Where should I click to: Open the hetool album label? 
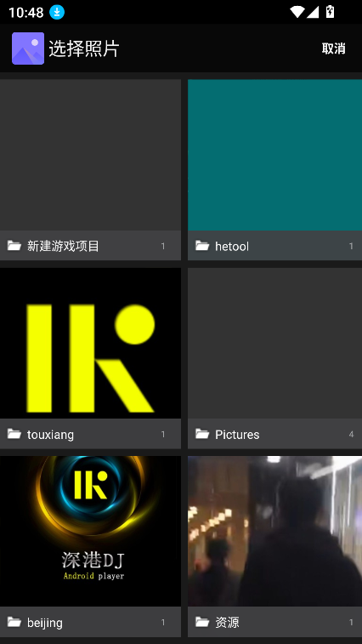[232, 246]
